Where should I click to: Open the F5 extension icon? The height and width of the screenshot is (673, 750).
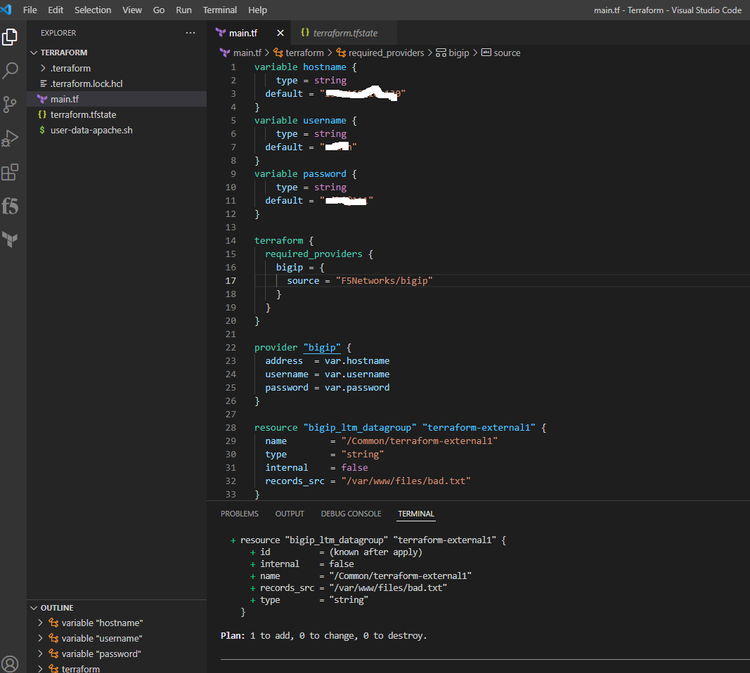click(x=10, y=206)
